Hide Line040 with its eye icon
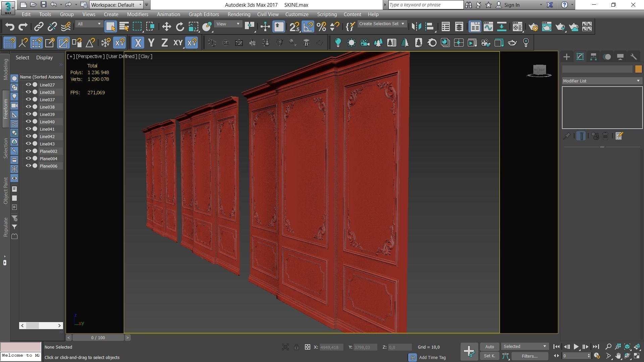The image size is (644, 362). tap(29, 122)
